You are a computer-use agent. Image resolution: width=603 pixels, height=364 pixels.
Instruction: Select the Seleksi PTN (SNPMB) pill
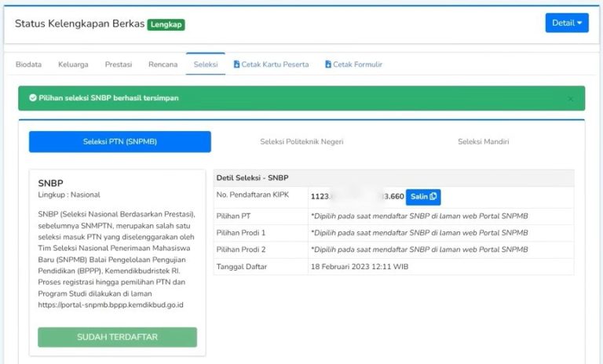(120, 142)
